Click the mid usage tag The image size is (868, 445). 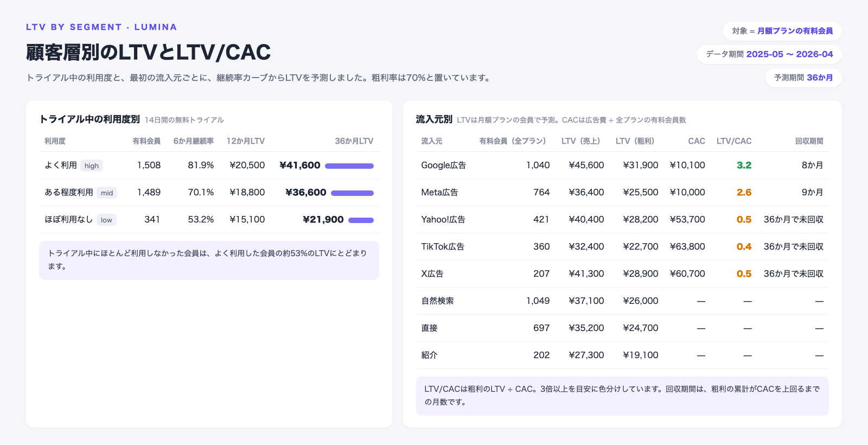(107, 193)
